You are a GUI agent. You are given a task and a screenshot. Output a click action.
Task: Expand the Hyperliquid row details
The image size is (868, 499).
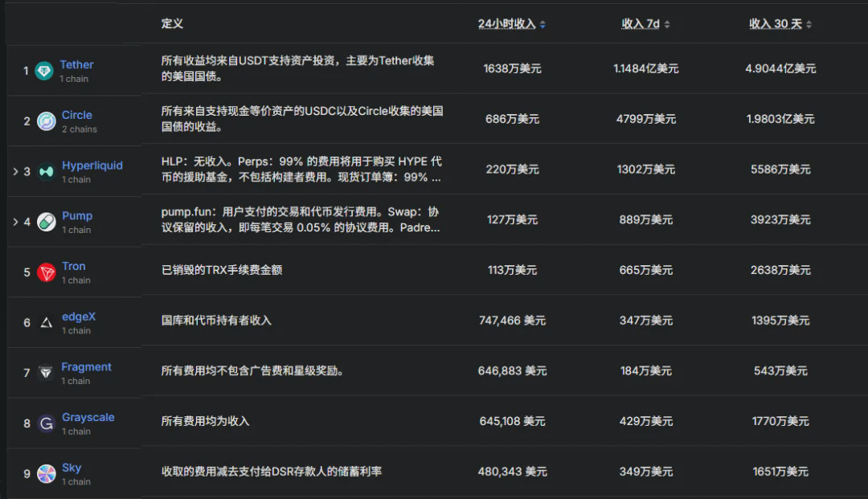(x=14, y=171)
